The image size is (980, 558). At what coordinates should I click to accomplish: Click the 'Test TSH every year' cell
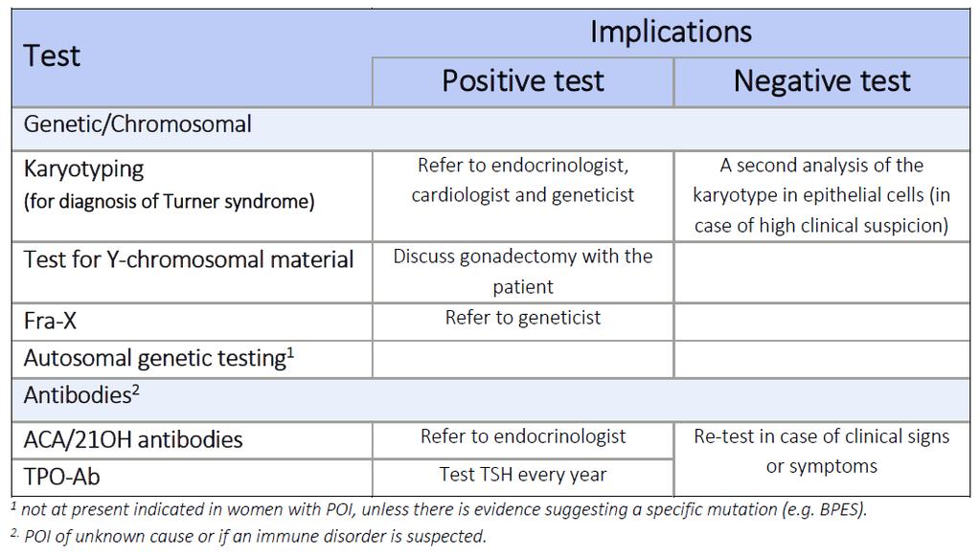coord(523,478)
